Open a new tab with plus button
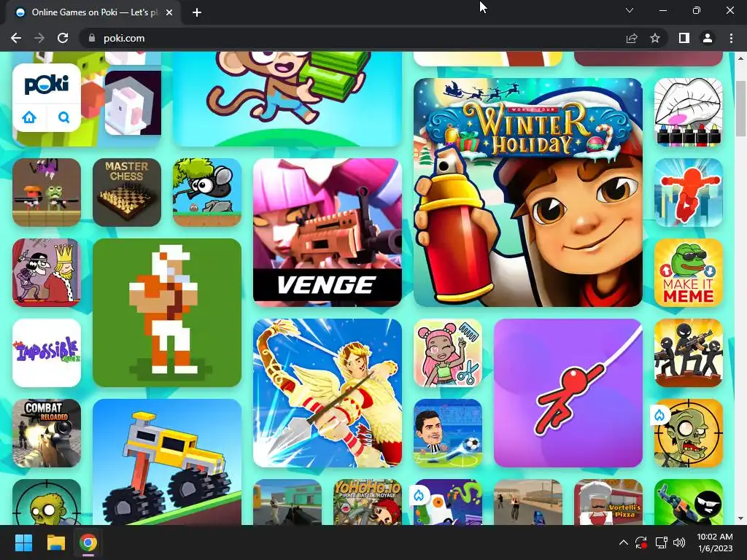 pos(197,12)
